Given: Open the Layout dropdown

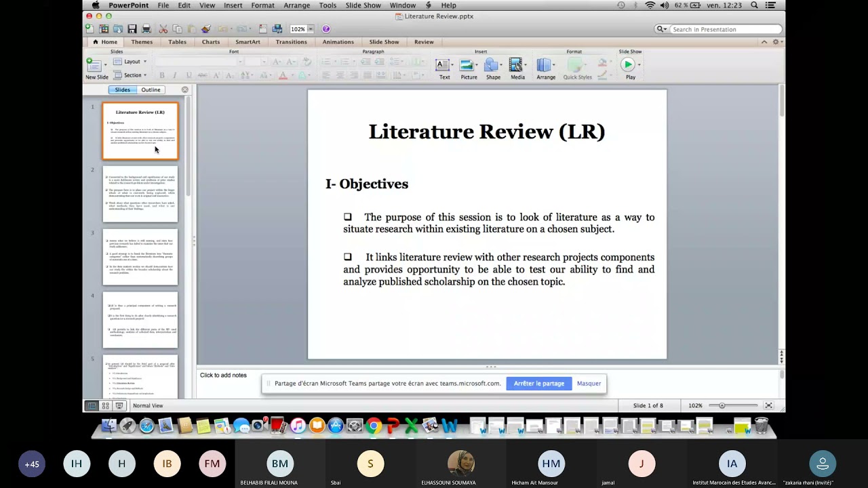Looking at the screenshot, I should click(130, 62).
